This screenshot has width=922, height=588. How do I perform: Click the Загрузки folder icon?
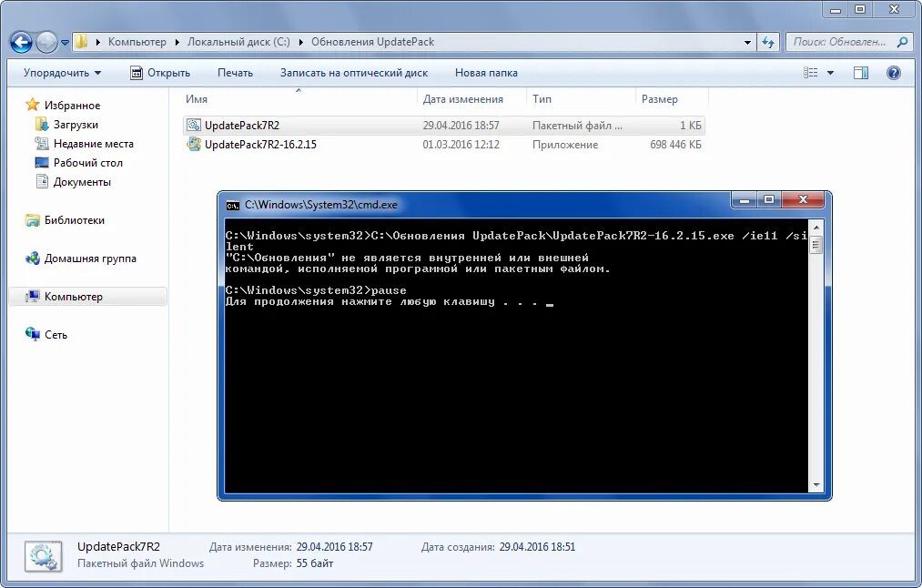[x=41, y=124]
